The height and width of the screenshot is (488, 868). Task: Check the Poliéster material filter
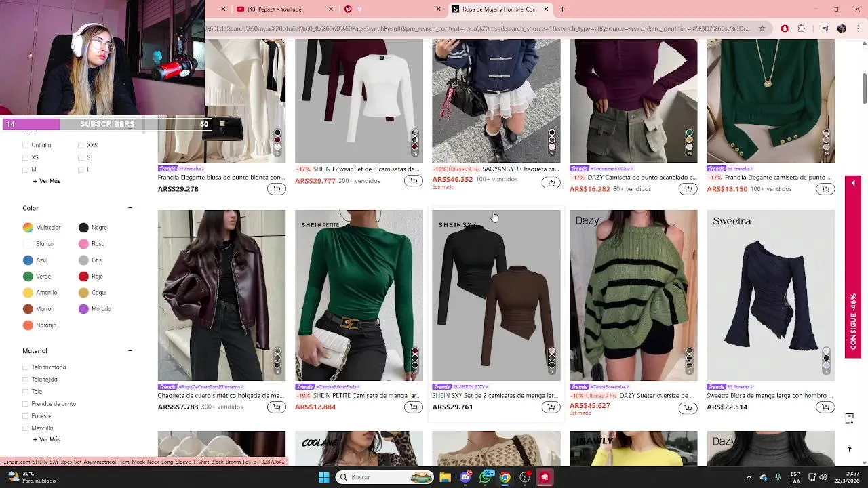pyautogui.click(x=26, y=416)
